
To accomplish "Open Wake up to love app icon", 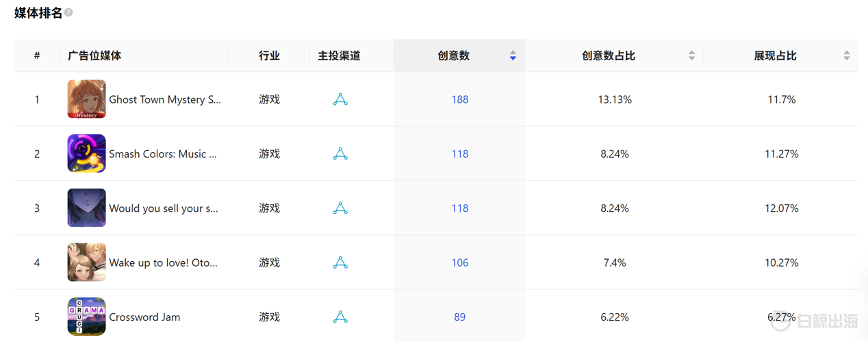I will pos(86,262).
